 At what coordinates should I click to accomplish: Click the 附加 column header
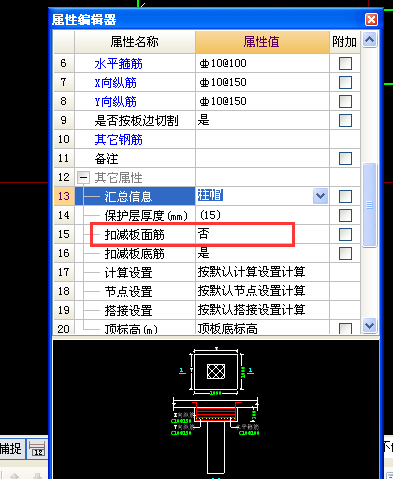pyautogui.click(x=345, y=42)
